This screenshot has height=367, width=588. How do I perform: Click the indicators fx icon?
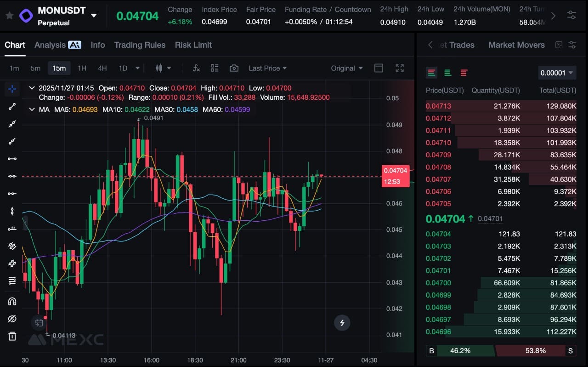[196, 68]
